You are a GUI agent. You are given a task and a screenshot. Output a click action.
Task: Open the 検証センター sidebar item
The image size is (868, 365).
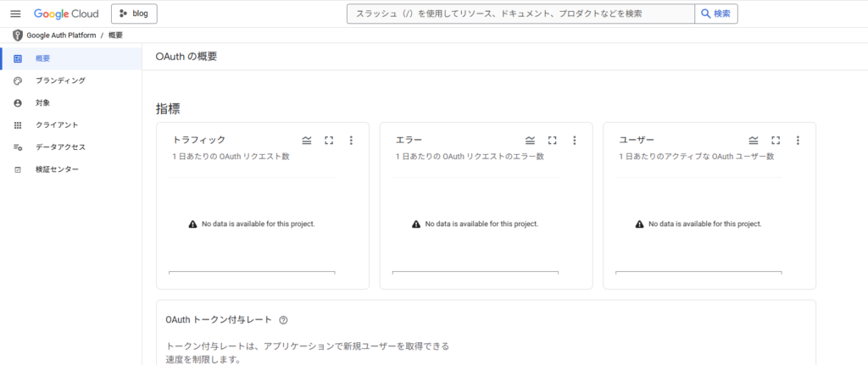click(71, 169)
